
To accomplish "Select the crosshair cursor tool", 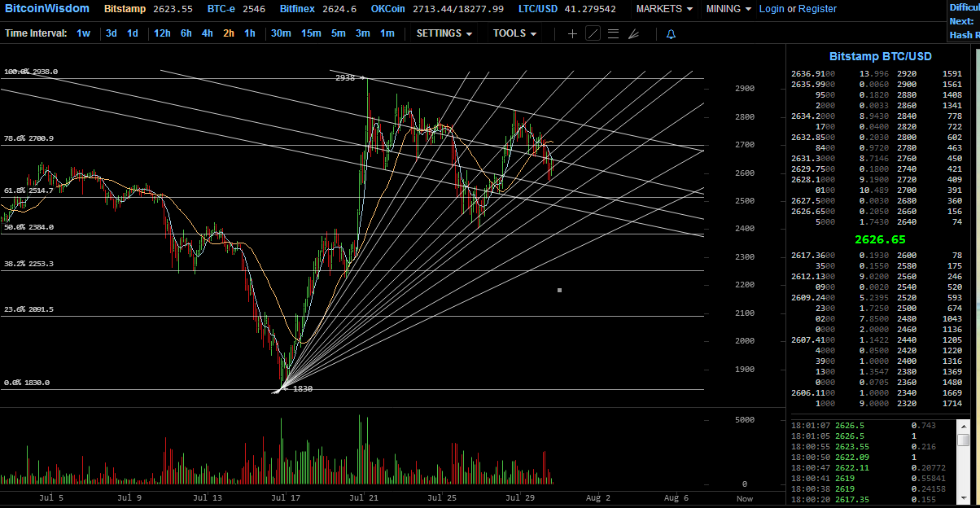I will [x=572, y=33].
